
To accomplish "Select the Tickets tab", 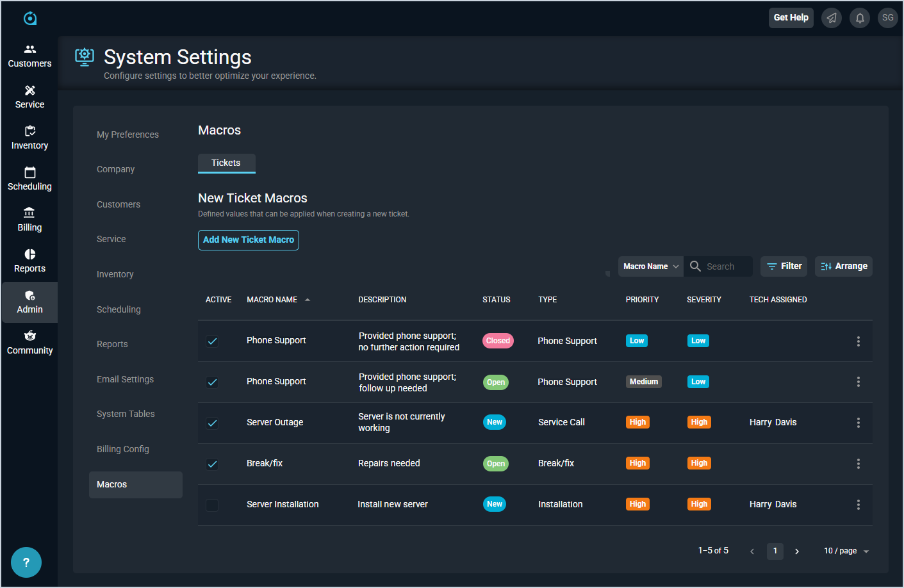I will point(226,163).
